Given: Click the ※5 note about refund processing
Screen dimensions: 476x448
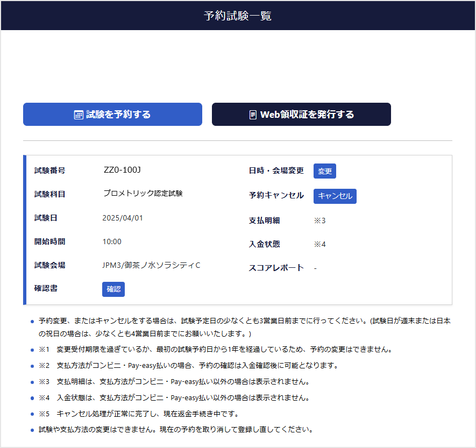Looking at the screenshot, I should coord(139,414).
